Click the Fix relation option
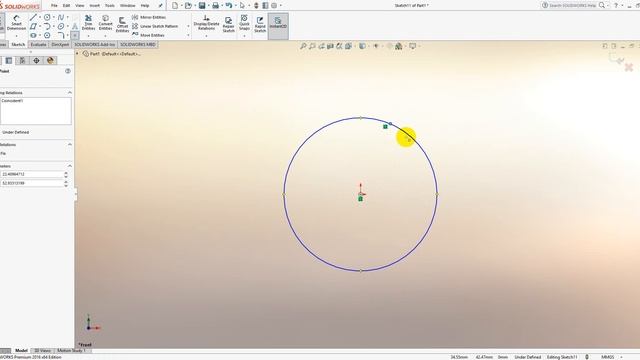This screenshot has width=640, height=360. click(x=3, y=153)
